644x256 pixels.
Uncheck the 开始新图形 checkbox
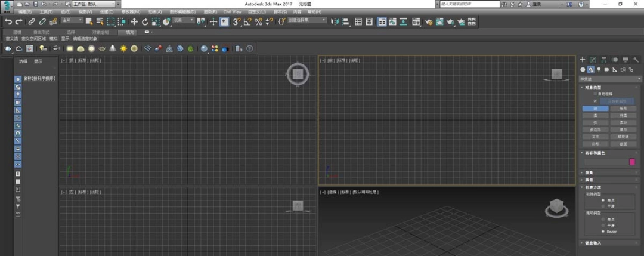[x=595, y=101]
